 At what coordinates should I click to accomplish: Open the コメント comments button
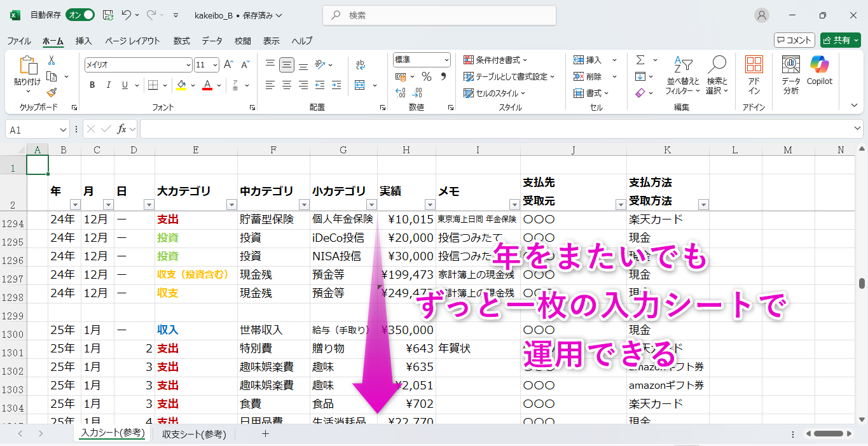coord(794,40)
